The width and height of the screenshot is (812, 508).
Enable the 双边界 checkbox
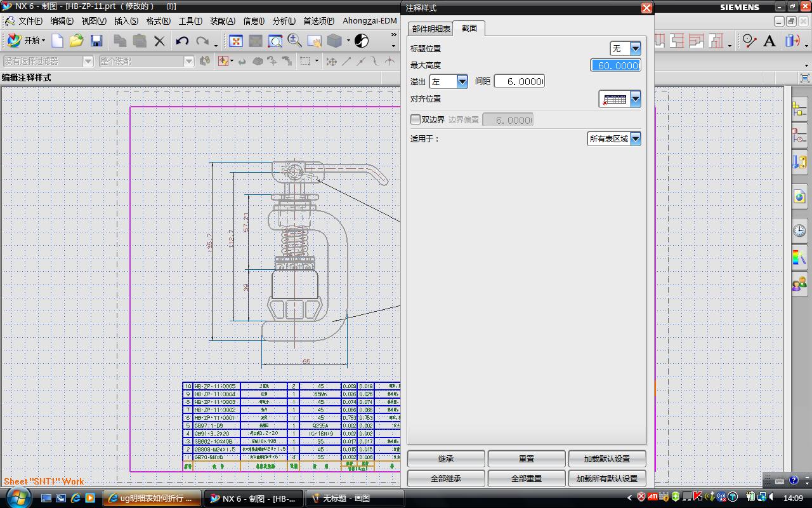416,119
